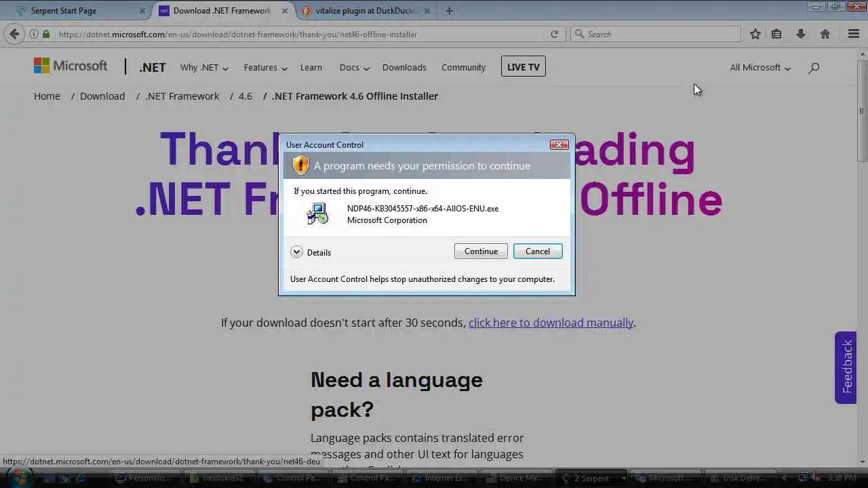The width and height of the screenshot is (868, 488).
Task: Click the secure connection padlock icon
Action: click(46, 34)
